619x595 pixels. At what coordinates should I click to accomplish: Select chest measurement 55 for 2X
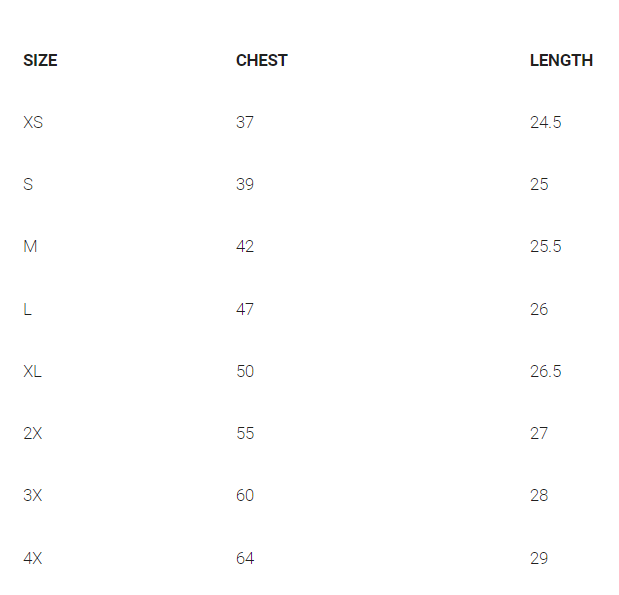pyautogui.click(x=245, y=433)
